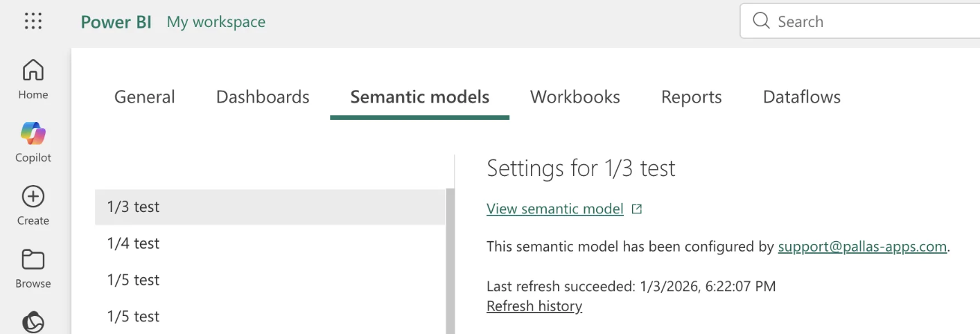Open View semantic model link
The width and height of the screenshot is (980, 334).
click(x=555, y=209)
